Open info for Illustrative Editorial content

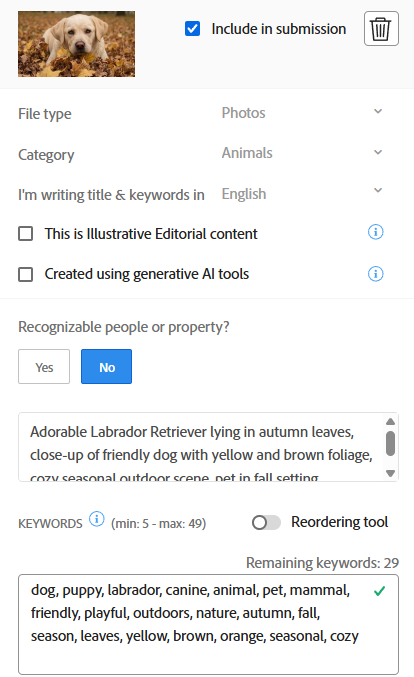tap(376, 232)
